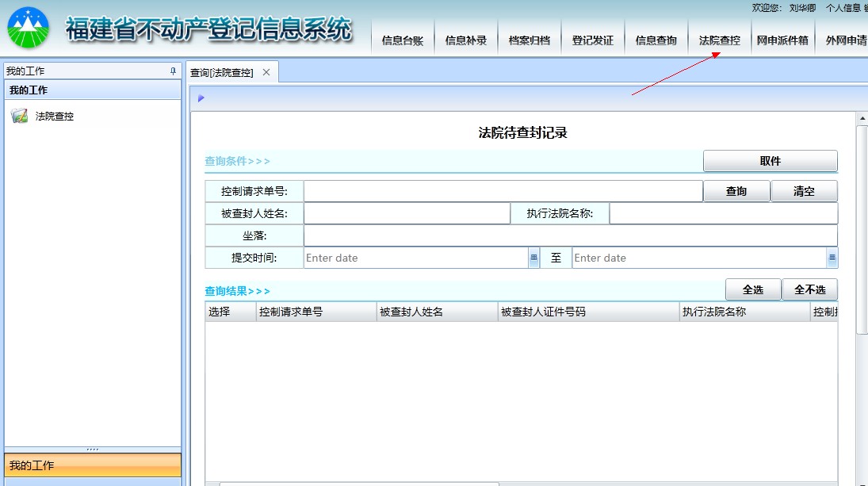Open the 登记发证 menu

click(593, 40)
